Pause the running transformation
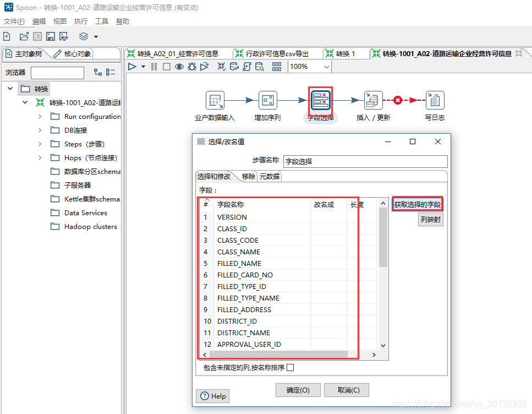 [153, 67]
